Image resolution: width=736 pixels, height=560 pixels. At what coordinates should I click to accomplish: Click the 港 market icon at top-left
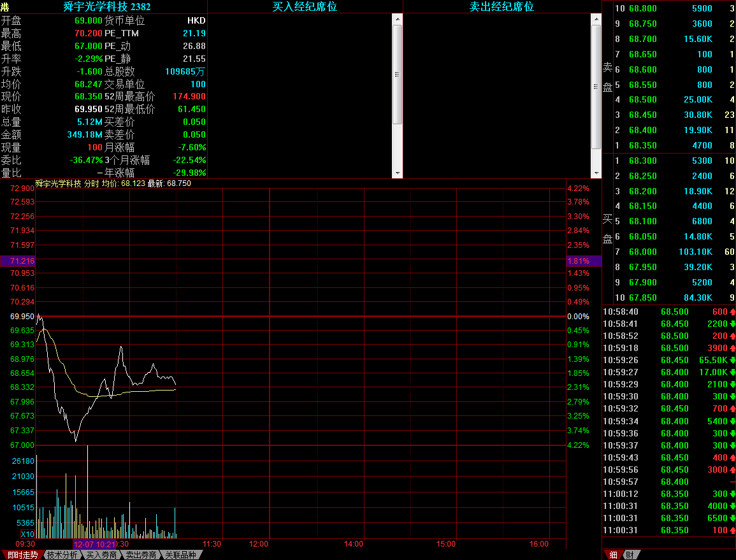tap(5, 7)
